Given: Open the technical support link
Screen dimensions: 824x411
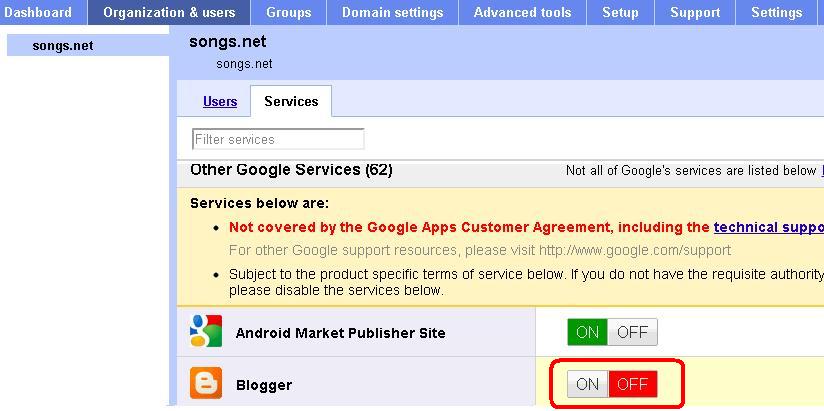Looking at the screenshot, I should click(768, 227).
